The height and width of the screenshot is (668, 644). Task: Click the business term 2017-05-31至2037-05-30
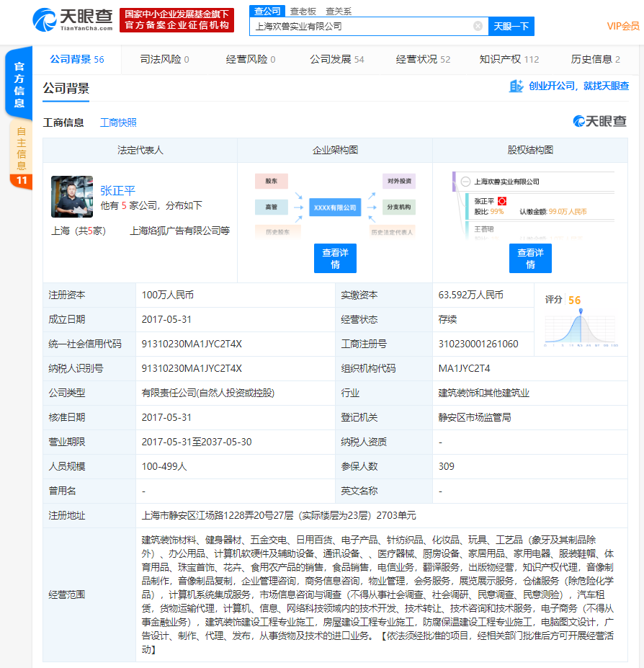pyautogui.click(x=197, y=442)
